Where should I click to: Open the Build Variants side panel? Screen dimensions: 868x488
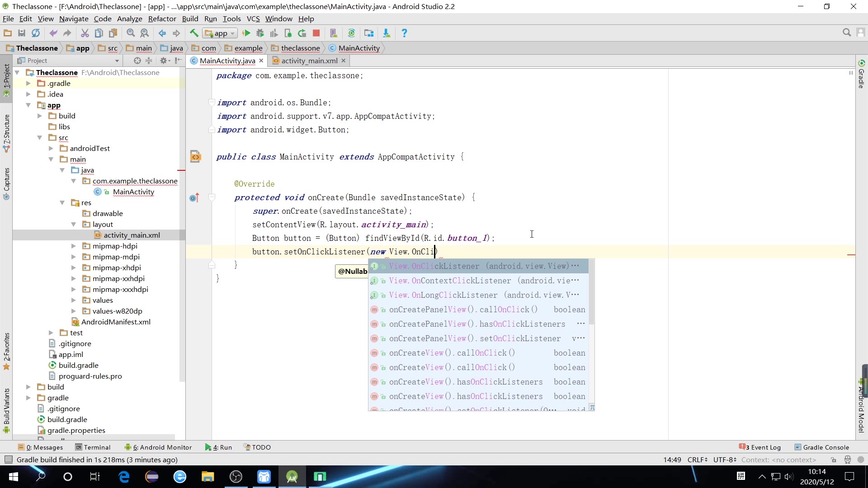6,410
